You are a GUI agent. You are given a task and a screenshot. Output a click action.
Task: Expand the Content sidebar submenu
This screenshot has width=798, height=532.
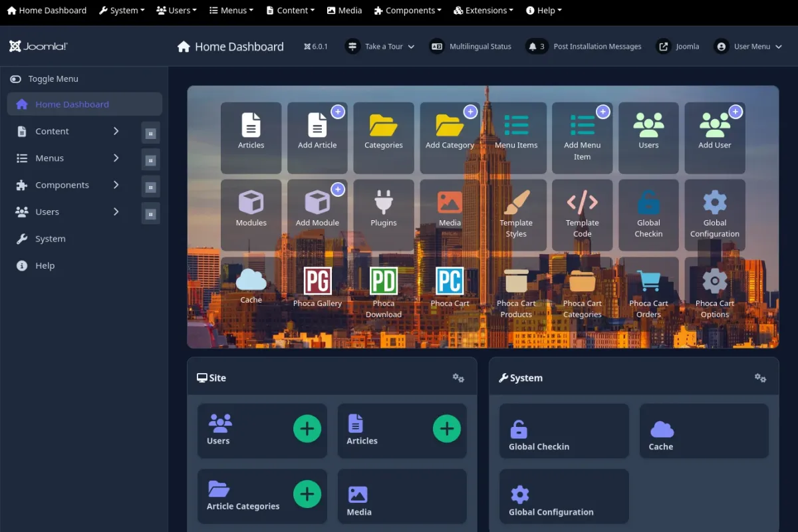[x=116, y=131]
